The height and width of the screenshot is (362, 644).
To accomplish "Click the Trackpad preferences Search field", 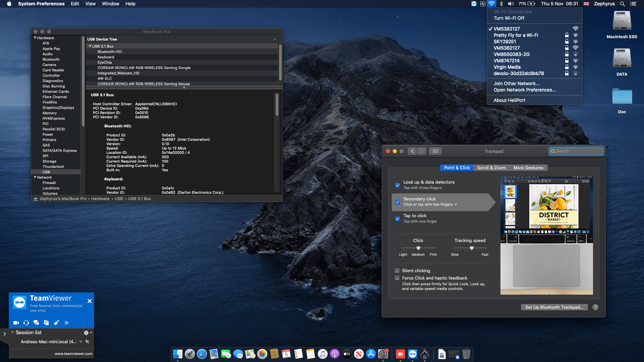I will (576, 151).
